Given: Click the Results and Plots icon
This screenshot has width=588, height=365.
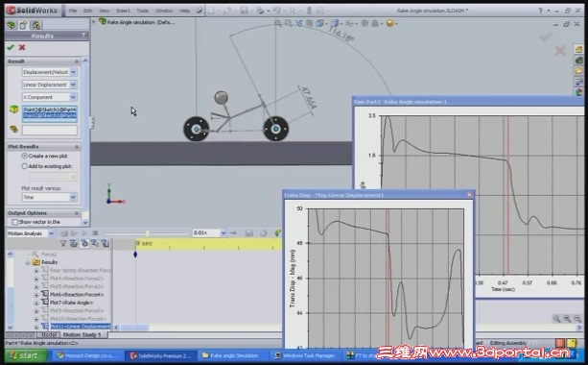Looking at the screenshot, I should 278,233.
